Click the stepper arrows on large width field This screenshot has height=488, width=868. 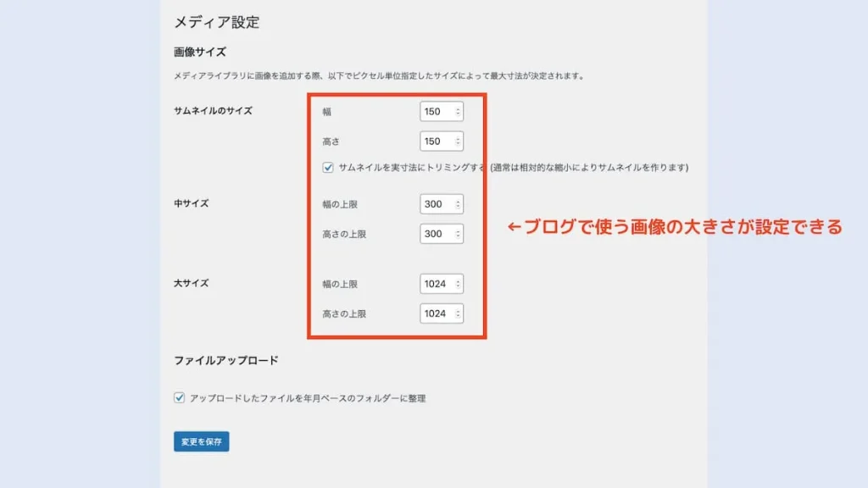click(458, 284)
